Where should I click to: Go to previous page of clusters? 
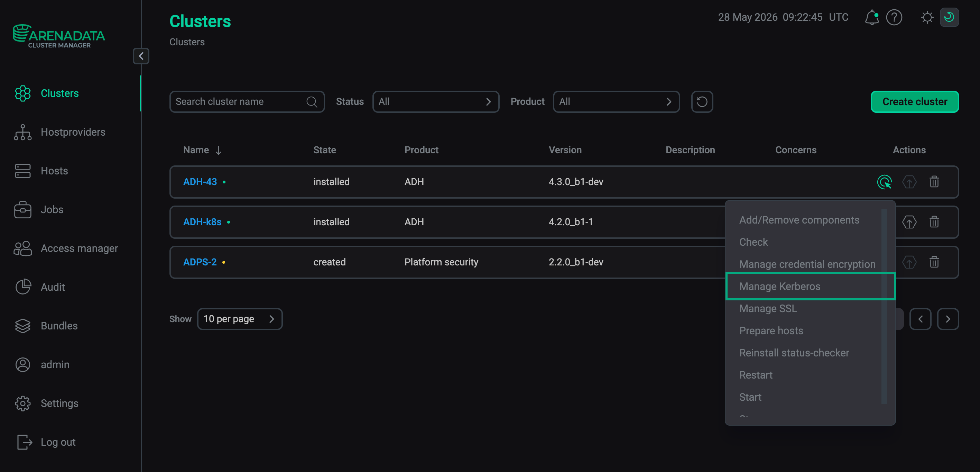tap(920, 319)
